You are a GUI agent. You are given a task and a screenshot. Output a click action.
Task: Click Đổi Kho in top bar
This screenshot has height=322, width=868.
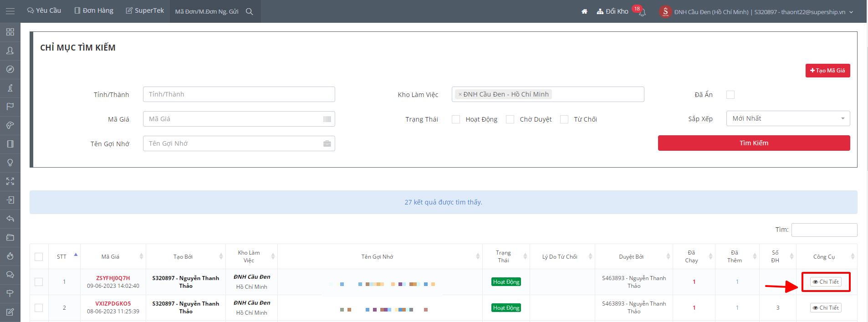pos(613,11)
